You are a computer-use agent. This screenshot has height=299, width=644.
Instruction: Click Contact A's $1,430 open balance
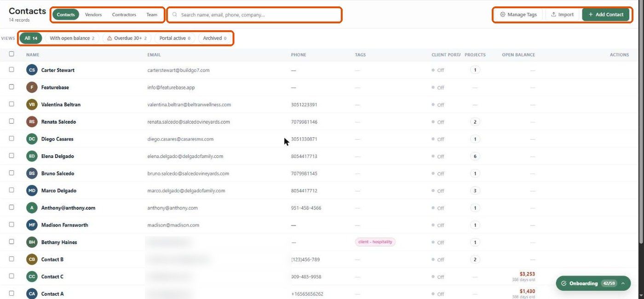coord(527,291)
